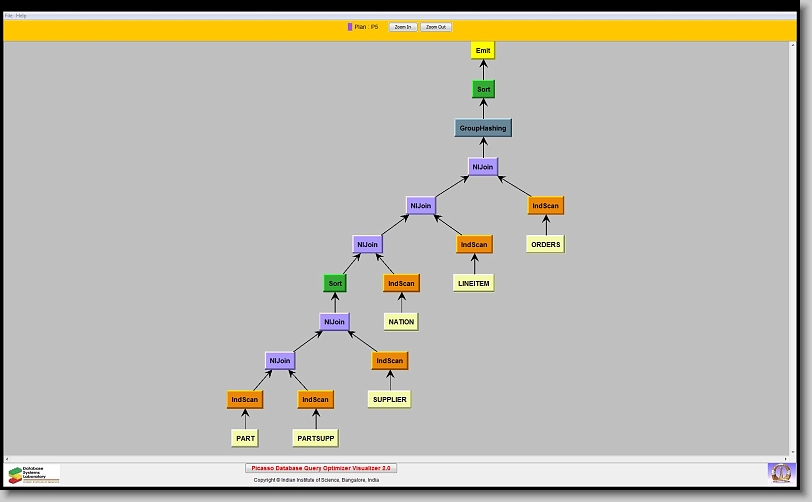Select the SUPPLIER table node

[388, 399]
